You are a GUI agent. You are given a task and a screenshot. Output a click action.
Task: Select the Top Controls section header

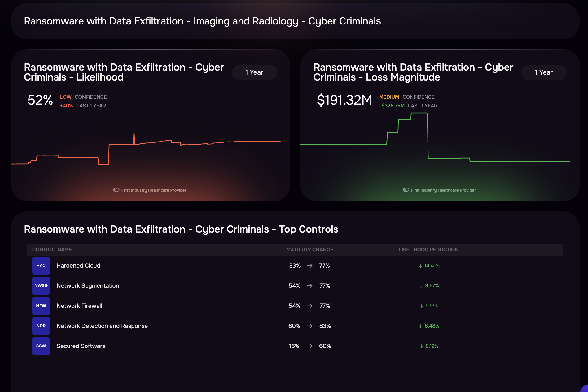click(181, 229)
